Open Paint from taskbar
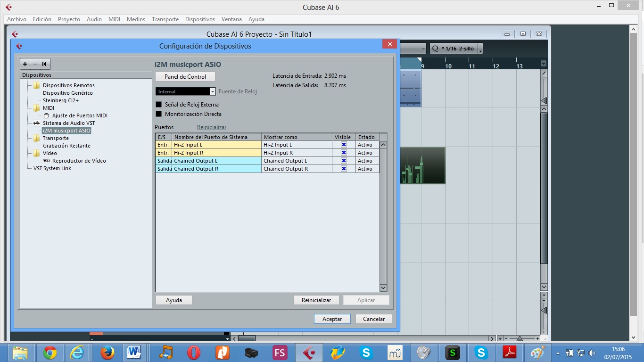This screenshot has height=362, width=644. pyautogui.click(x=538, y=353)
